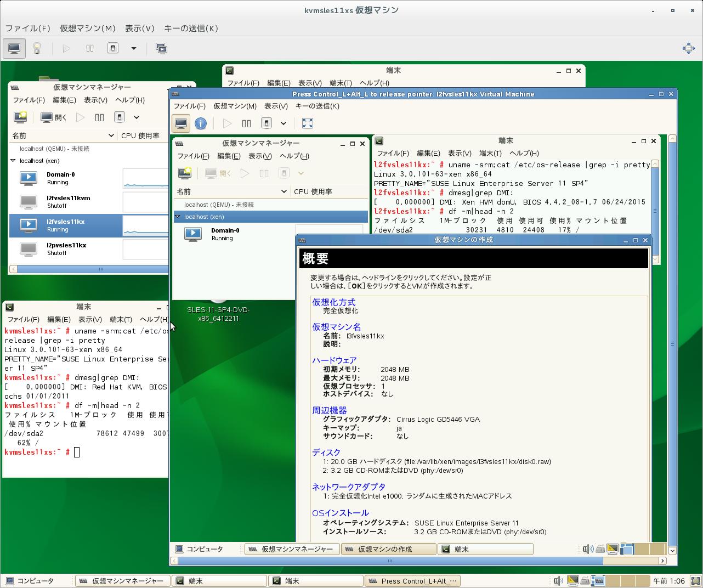The height and width of the screenshot is (588, 703).
Task: Toggle console view in l2fvsles11kx VM toolbar
Action: (181, 123)
